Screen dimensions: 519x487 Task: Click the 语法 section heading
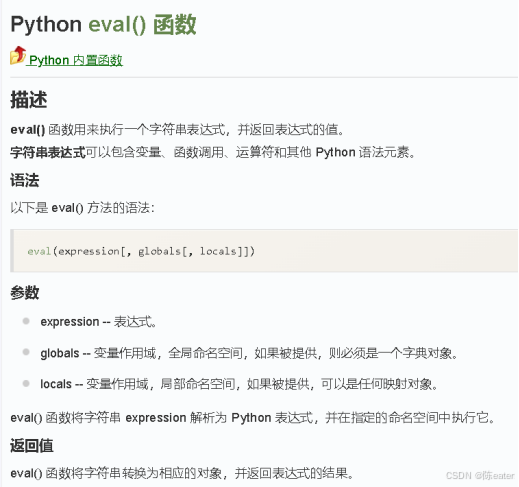[x=25, y=180]
